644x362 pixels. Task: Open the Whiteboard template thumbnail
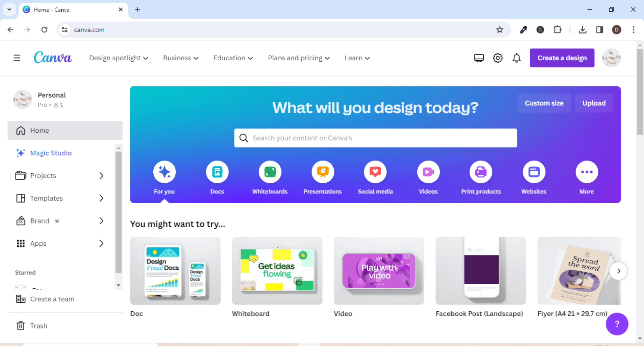pos(277,271)
